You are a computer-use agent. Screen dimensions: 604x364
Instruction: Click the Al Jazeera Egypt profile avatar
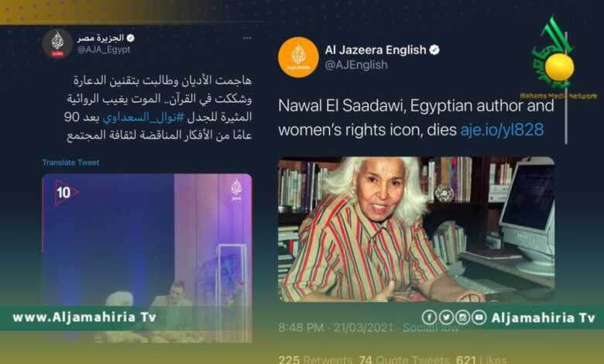(x=57, y=43)
